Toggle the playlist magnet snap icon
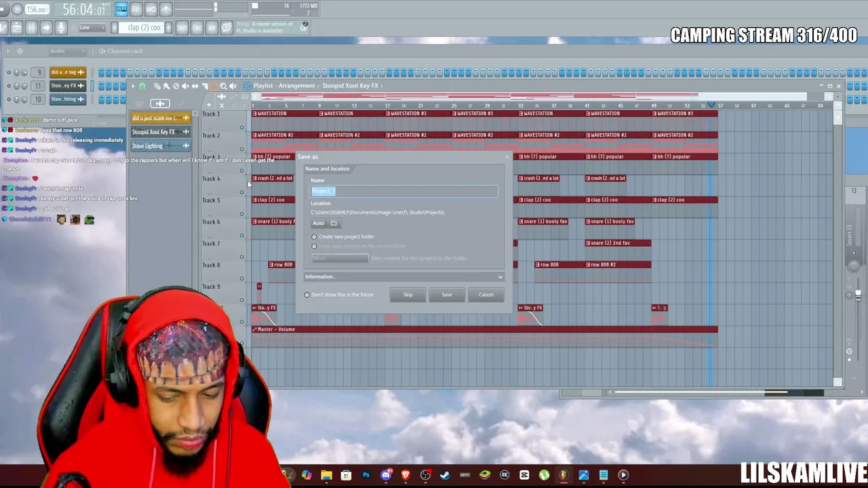This screenshot has width=868, height=488. pos(142,86)
